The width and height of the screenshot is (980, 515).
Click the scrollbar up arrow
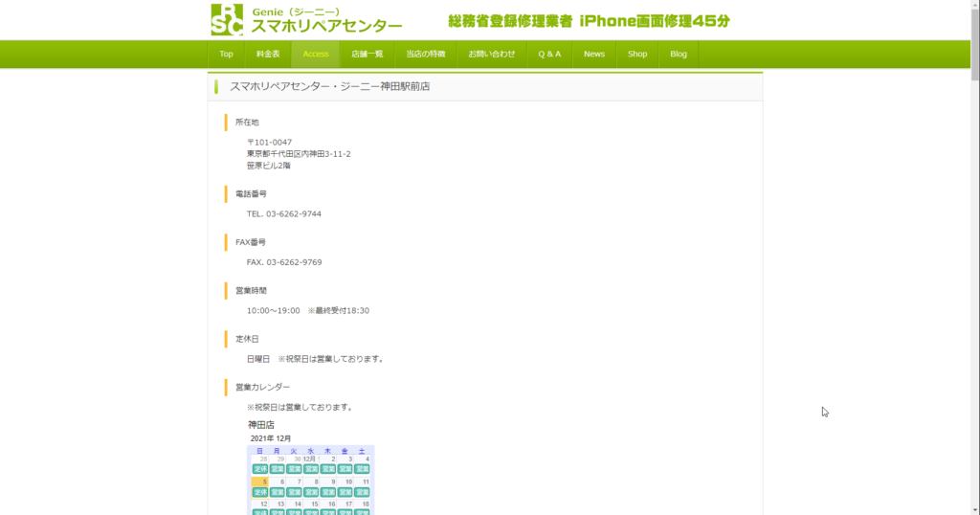(x=974, y=6)
